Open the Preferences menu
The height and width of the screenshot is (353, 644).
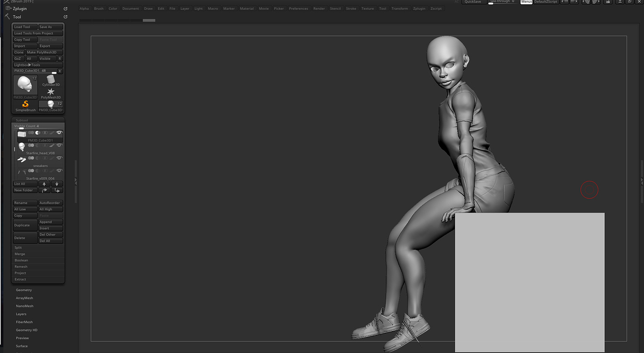298,9
